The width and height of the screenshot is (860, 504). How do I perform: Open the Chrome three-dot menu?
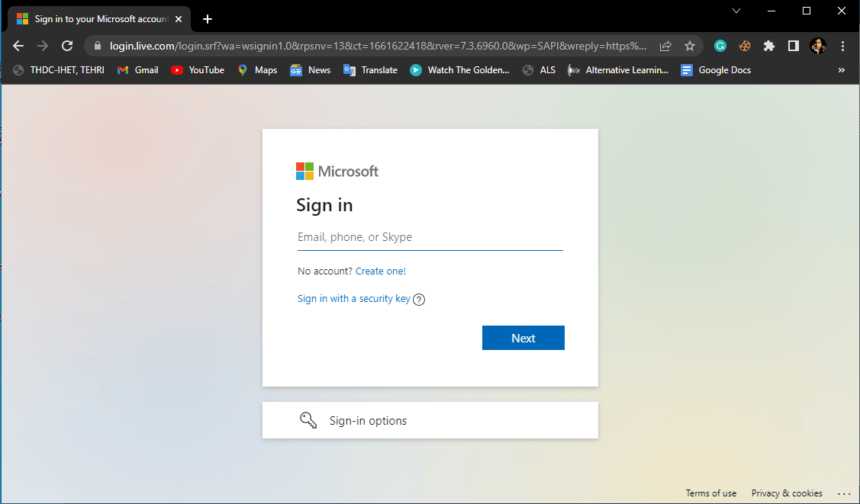click(842, 46)
